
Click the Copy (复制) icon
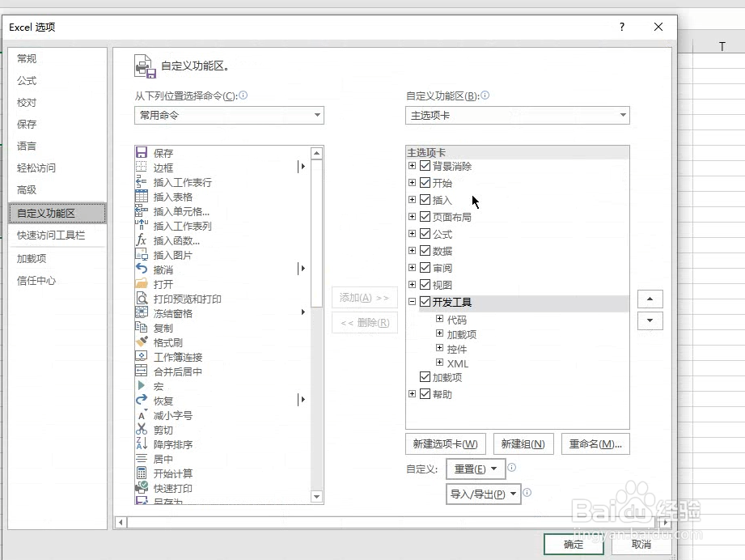[x=142, y=328]
